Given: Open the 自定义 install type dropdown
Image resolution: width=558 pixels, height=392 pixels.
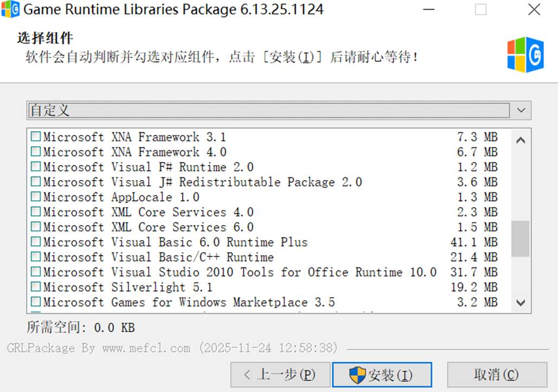Looking at the screenshot, I should [279, 110].
